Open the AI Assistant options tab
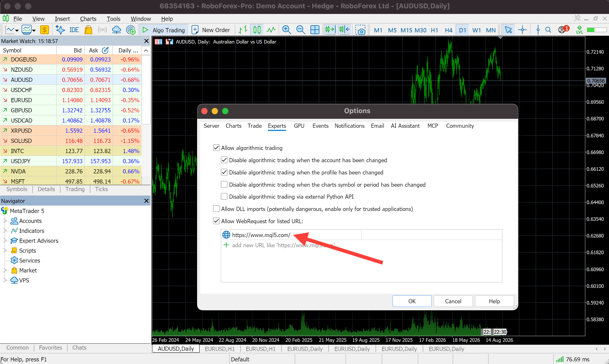The width and height of the screenshot is (609, 364). coord(405,126)
